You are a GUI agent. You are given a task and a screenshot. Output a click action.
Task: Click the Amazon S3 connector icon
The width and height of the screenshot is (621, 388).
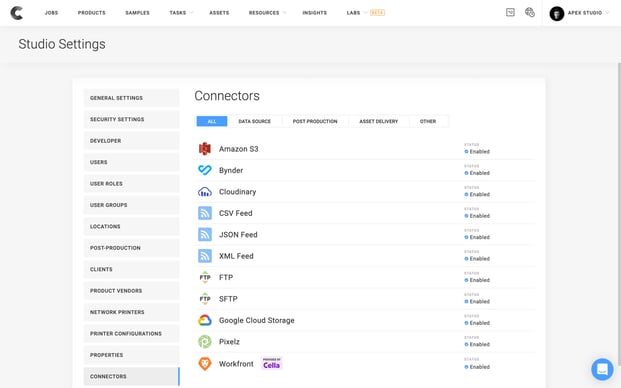point(205,149)
